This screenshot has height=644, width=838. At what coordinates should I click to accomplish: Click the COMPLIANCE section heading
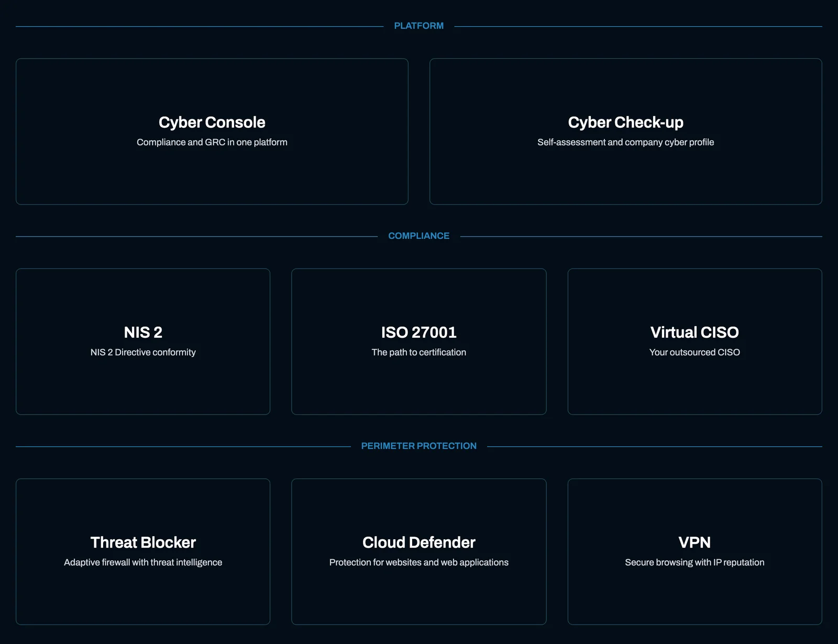click(419, 236)
